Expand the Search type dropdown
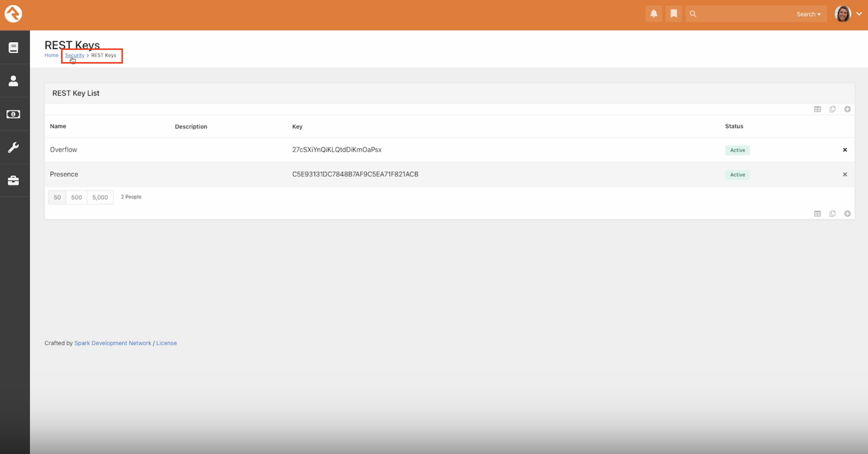The width and height of the screenshot is (868, 454). pos(808,14)
